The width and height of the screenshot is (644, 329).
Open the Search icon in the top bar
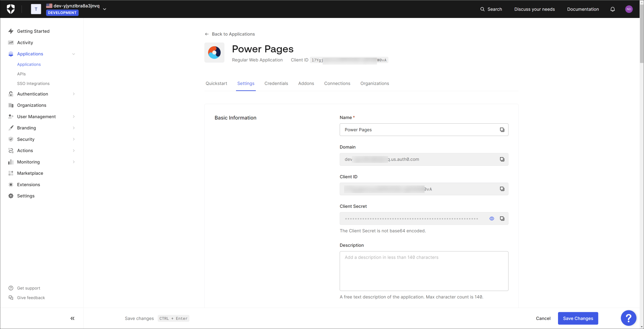tap(482, 9)
